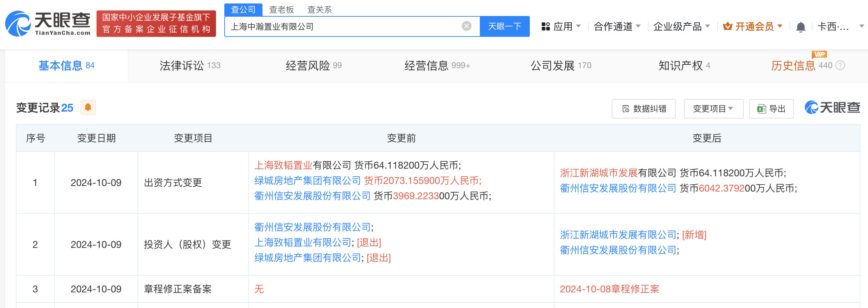Click the 国家中小企业发展子基金旗下 red banner
The image size is (868, 308).
(x=156, y=23)
